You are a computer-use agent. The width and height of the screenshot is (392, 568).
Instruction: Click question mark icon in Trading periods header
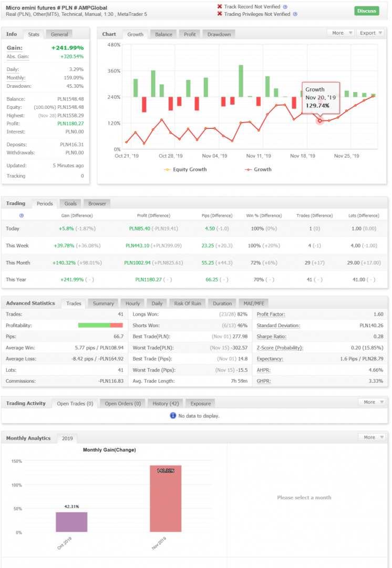click(x=22, y=216)
